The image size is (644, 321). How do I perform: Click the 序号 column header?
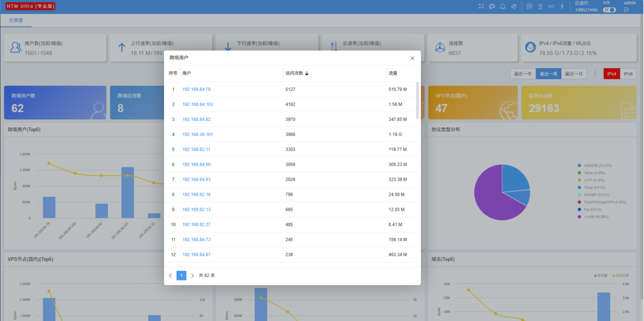pyautogui.click(x=173, y=73)
